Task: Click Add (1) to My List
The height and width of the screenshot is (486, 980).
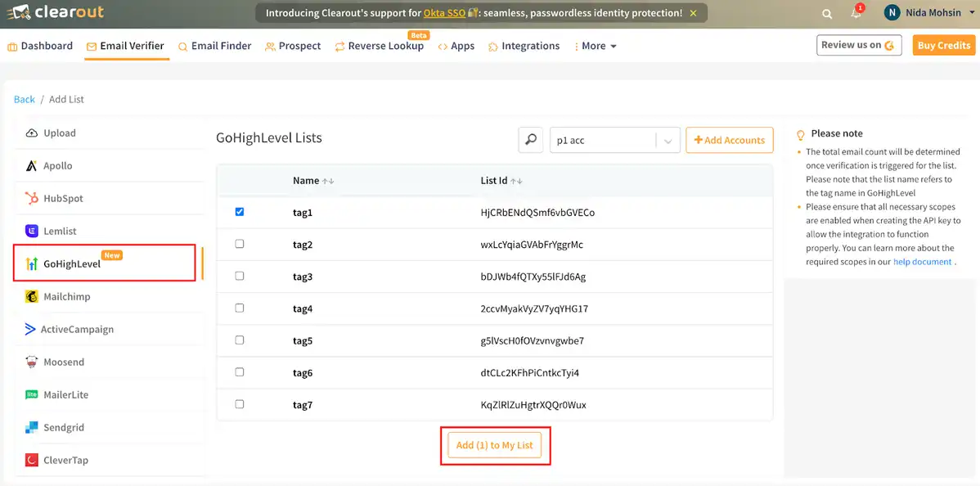Action: coord(496,445)
